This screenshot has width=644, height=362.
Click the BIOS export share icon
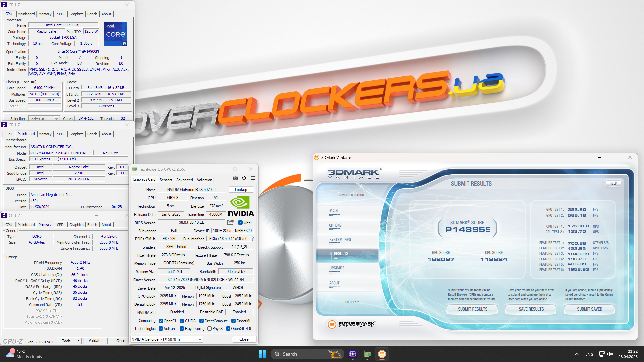pyautogui.click(x=230, y=222)
